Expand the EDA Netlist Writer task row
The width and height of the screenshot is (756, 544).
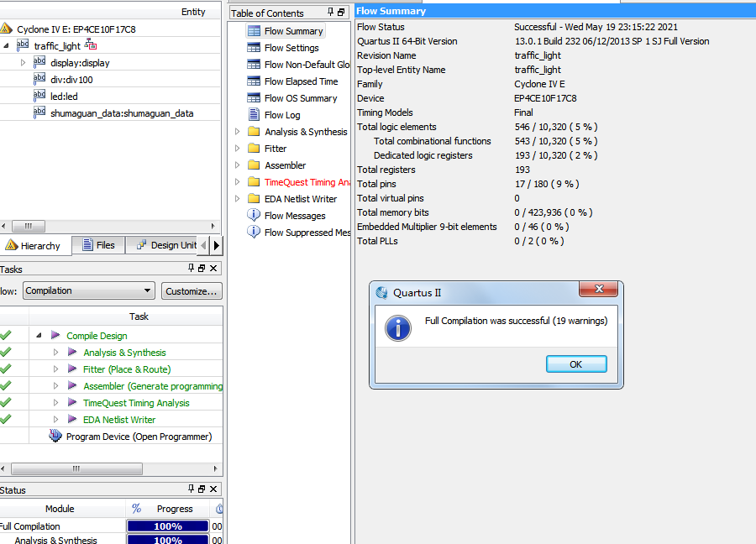click(56, 419)
